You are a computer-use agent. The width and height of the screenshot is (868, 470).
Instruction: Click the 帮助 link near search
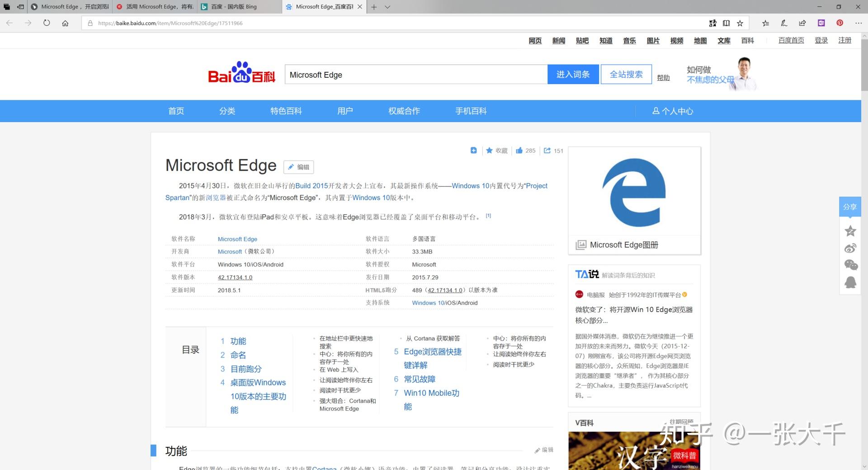point(663,78)
